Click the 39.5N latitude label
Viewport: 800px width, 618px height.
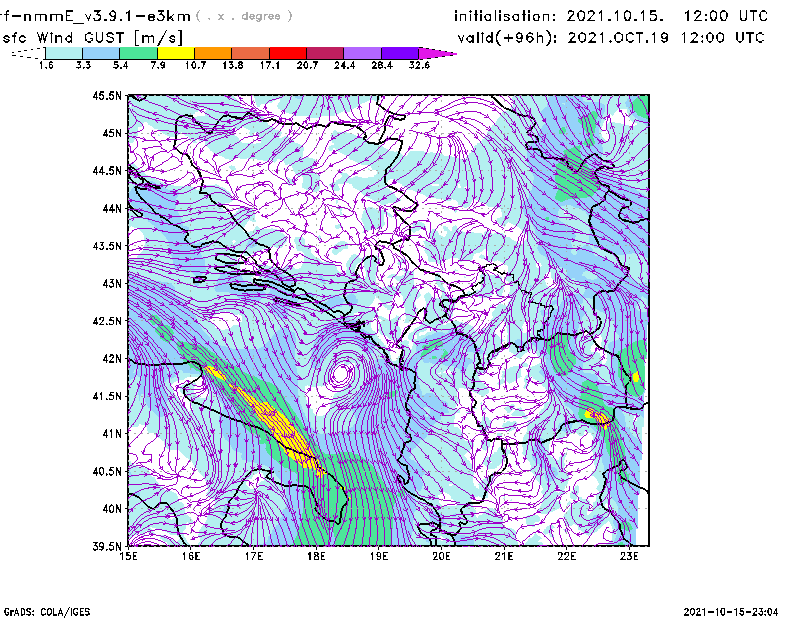pyautogui.click(x=107, y=546)
